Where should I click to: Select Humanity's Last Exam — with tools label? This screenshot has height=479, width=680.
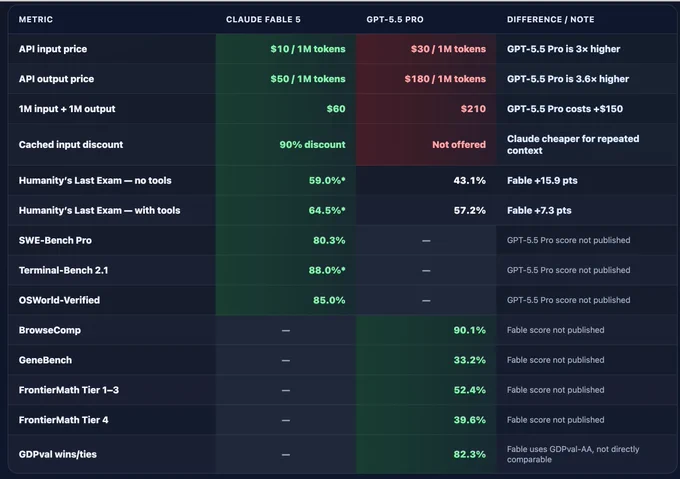[x=99, y=210]
